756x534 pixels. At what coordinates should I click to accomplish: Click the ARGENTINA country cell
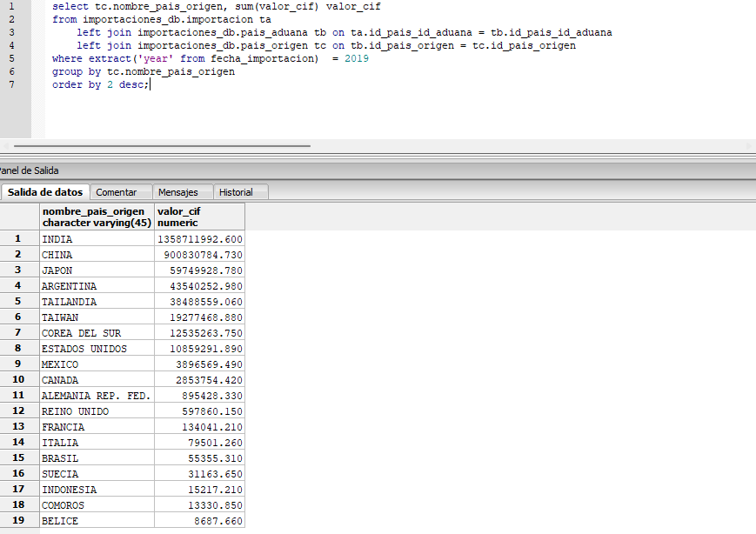(96, 286)
